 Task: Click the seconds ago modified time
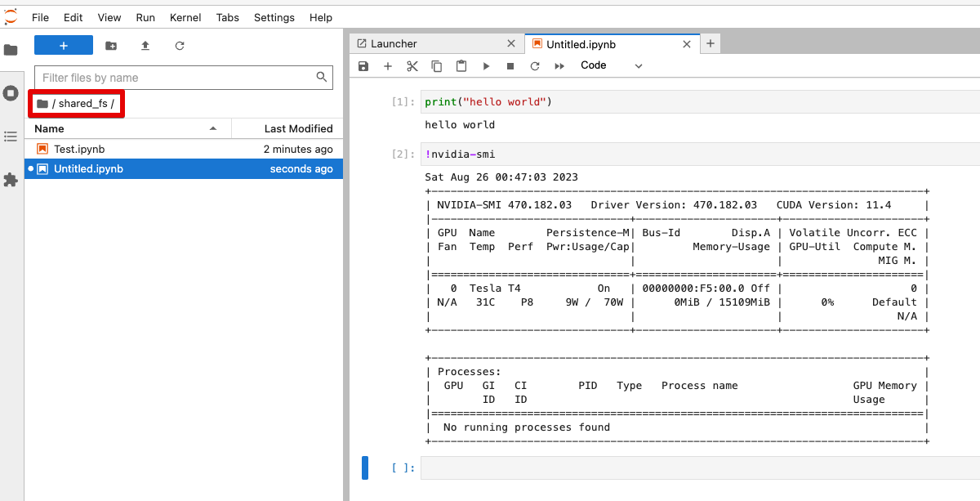[x=301, y=168]
